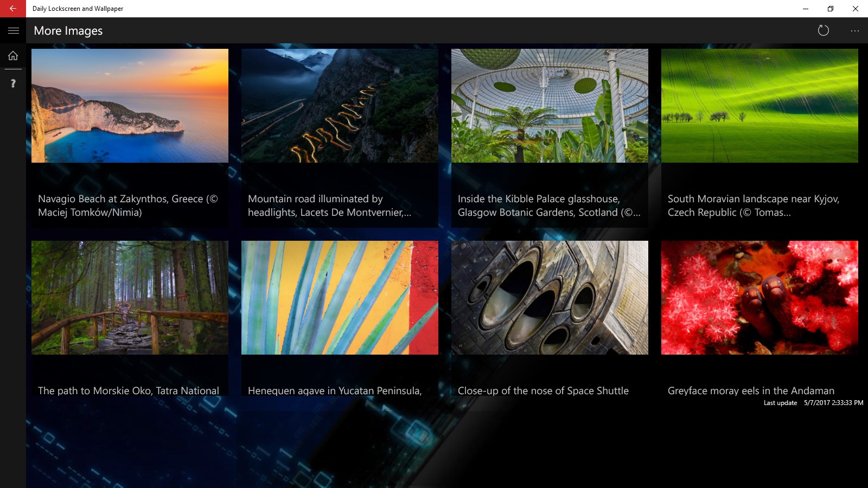Select the 'Greyface moray eels in the Andaman' caption
868x488 pixels.
[x=751, y=390]
